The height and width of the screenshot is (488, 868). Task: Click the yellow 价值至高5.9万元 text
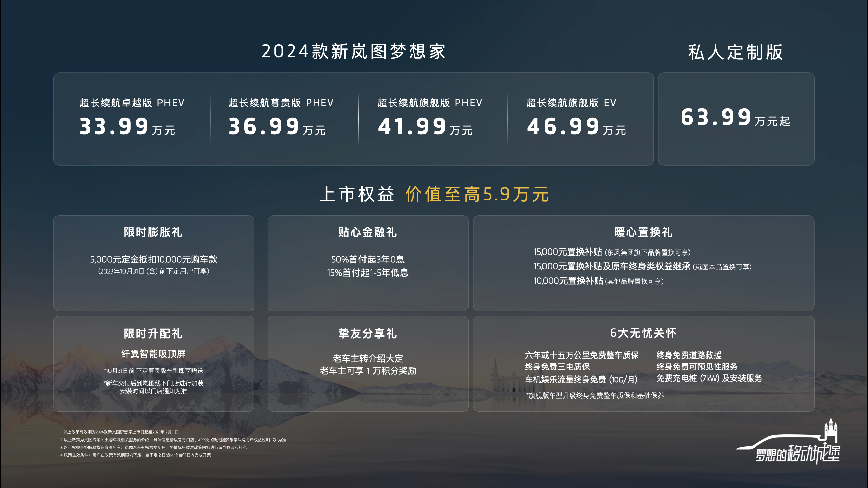(477, 194)
